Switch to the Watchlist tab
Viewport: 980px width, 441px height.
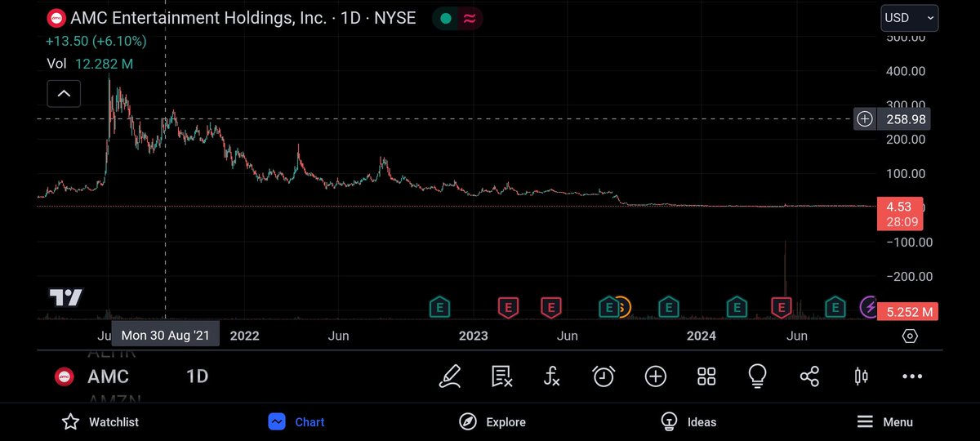coord(100,421)
